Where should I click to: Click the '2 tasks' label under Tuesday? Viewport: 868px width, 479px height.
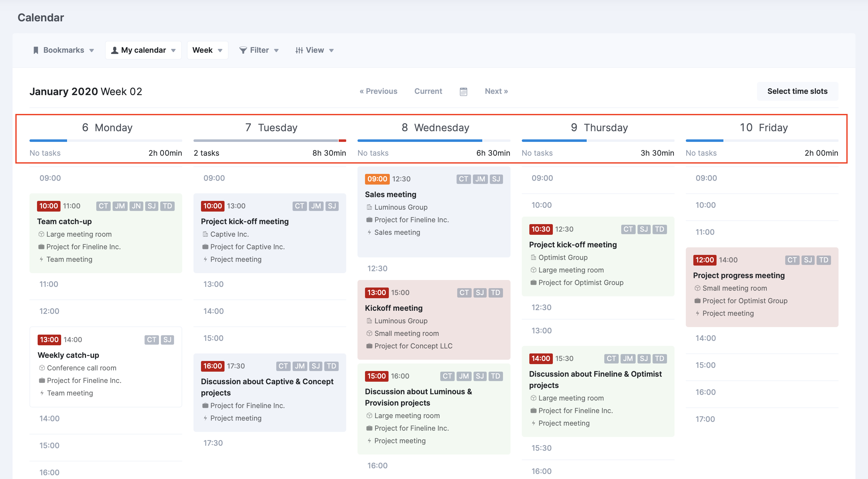pos(206,153)
